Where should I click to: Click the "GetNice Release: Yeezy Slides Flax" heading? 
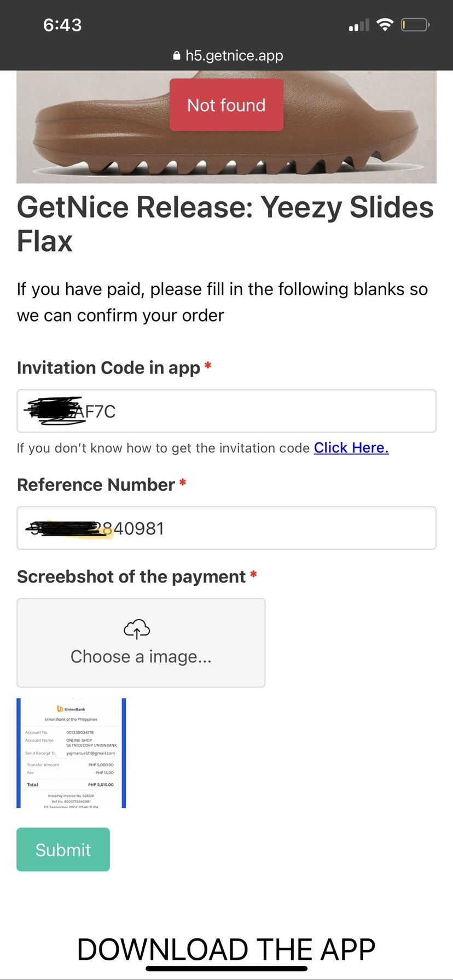225,224
